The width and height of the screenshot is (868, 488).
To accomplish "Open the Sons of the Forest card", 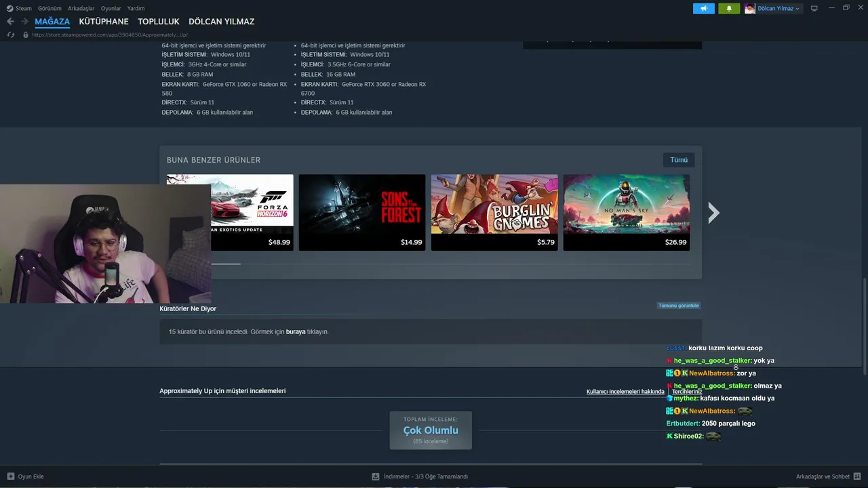I will 362,213.
